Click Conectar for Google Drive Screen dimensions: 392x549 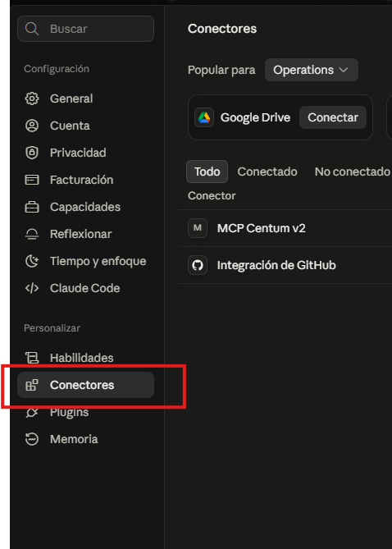point(333,117)
